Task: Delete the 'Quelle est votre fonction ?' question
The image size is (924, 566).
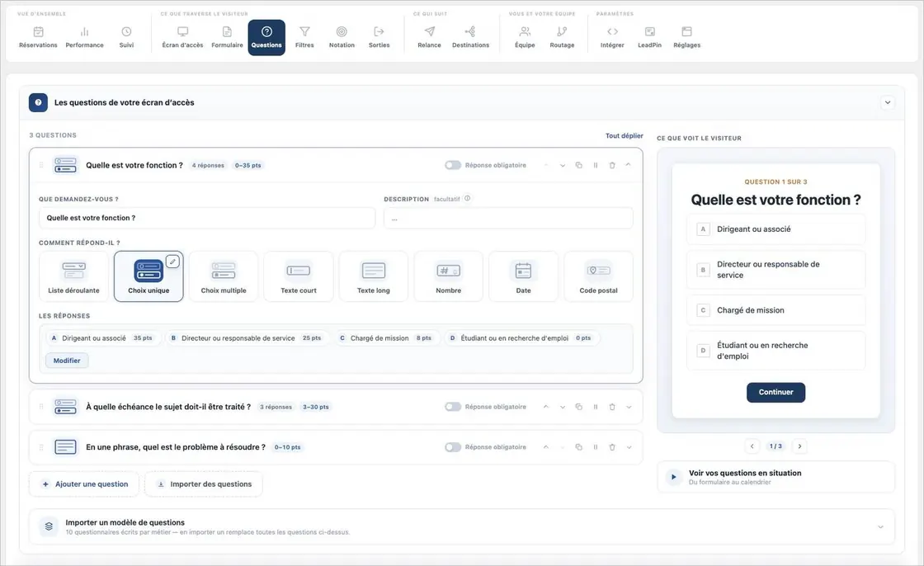Action: pyautogui.click(x=611, y=165)
